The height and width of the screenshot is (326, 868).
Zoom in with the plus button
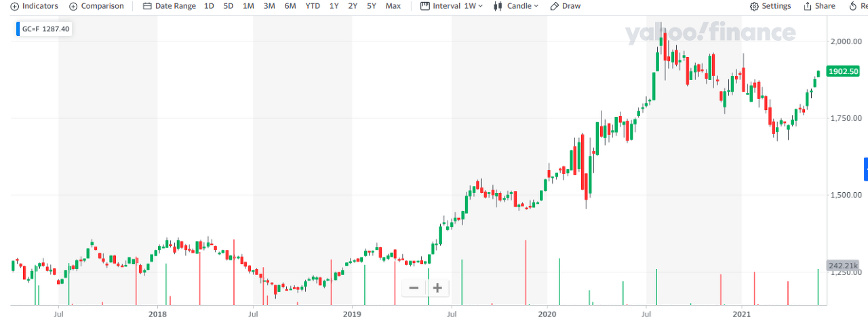point(437,288)
